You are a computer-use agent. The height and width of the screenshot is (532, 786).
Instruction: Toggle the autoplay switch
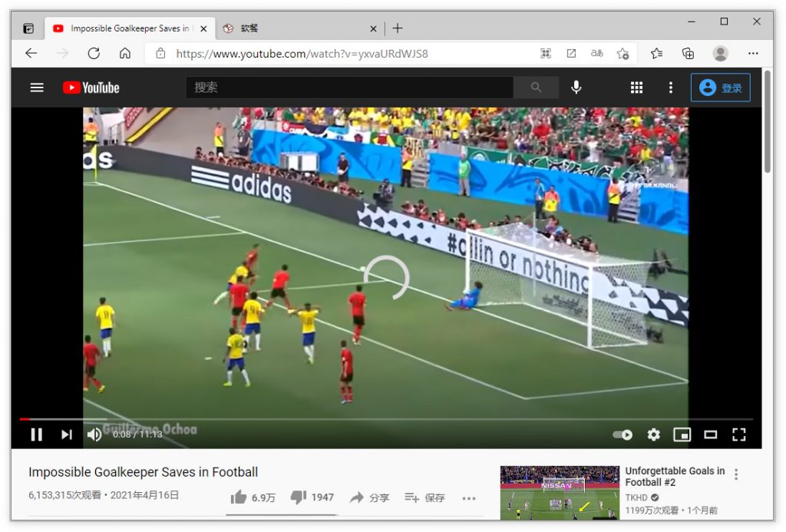(x=623, y=435)
